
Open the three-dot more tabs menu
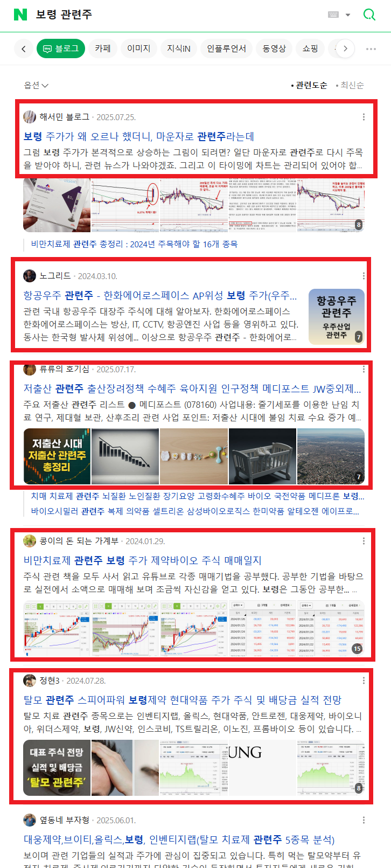click(371, 48)
